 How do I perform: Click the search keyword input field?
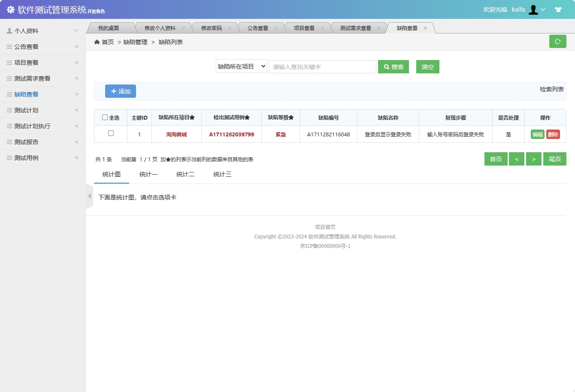(322, 66)
